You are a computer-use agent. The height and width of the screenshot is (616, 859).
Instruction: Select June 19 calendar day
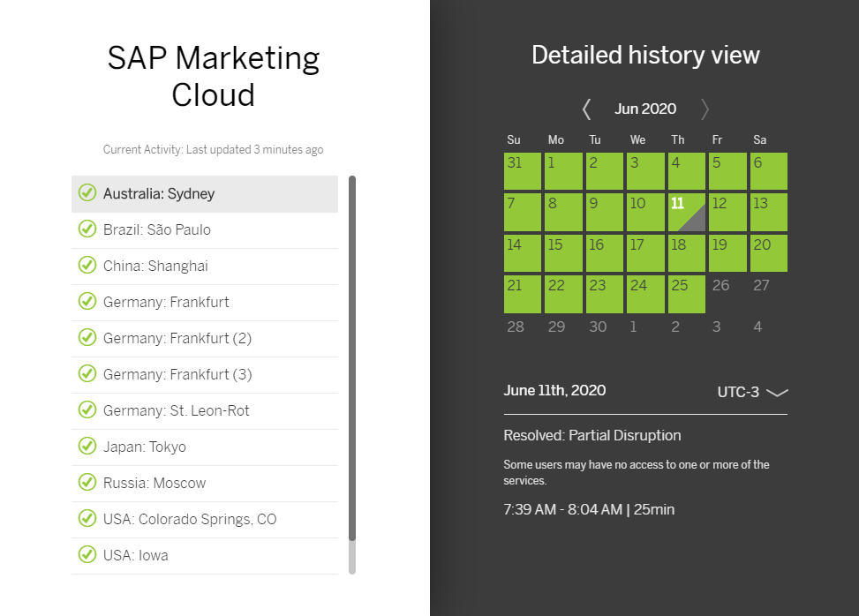tap(727, 253)
